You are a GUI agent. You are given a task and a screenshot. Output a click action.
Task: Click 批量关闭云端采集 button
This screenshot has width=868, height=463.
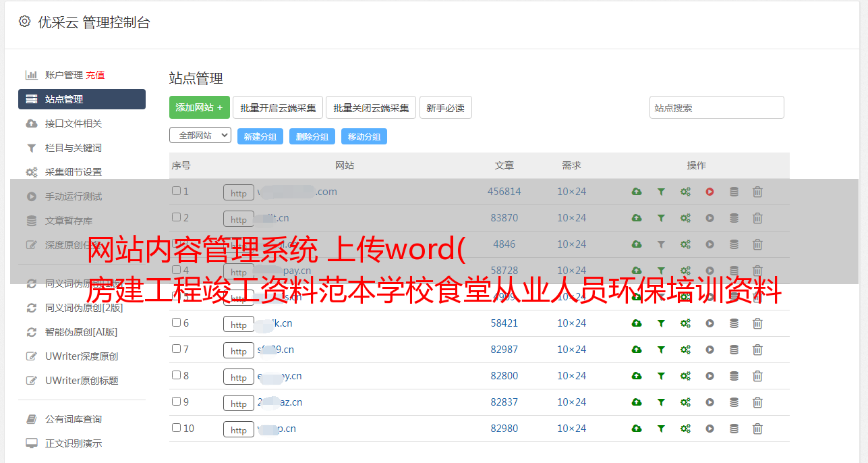click(x=371, y=107)
